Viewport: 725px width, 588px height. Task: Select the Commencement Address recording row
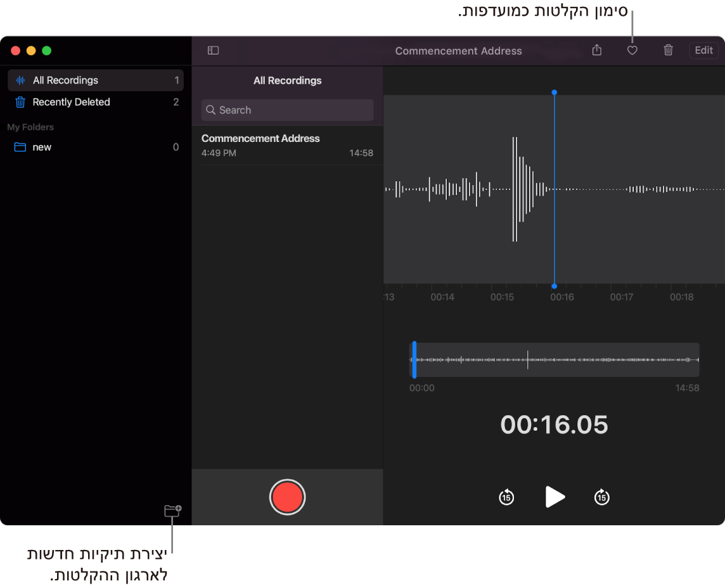(287, 145)
